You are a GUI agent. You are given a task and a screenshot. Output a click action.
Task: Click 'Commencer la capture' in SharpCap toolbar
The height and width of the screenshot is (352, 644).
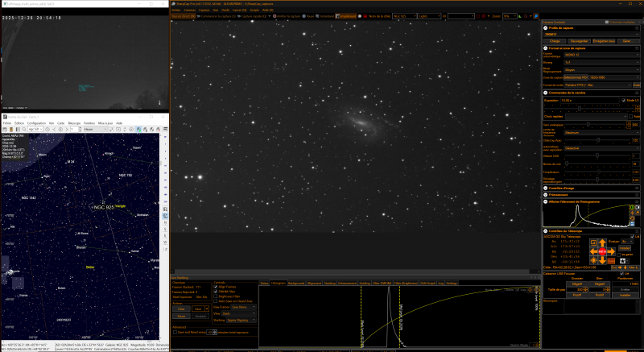tap(217, 16)
